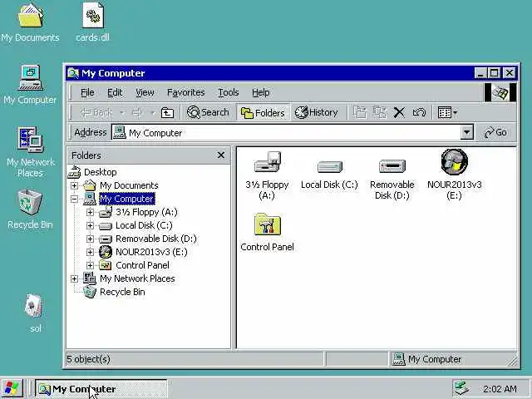Open the Control Panel folder icon
This screenshot has height=399, width=532.
[x=268, y=224]
